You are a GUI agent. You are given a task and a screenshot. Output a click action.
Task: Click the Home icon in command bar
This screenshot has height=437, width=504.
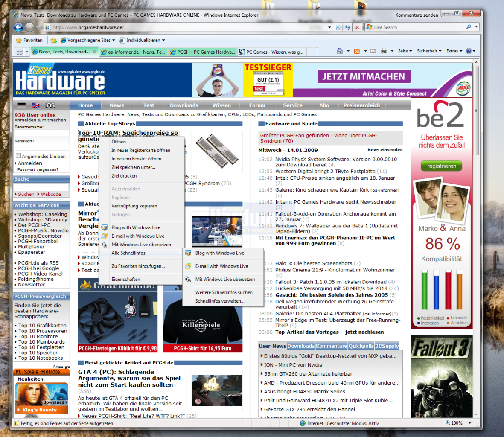(x=340, y=51)
